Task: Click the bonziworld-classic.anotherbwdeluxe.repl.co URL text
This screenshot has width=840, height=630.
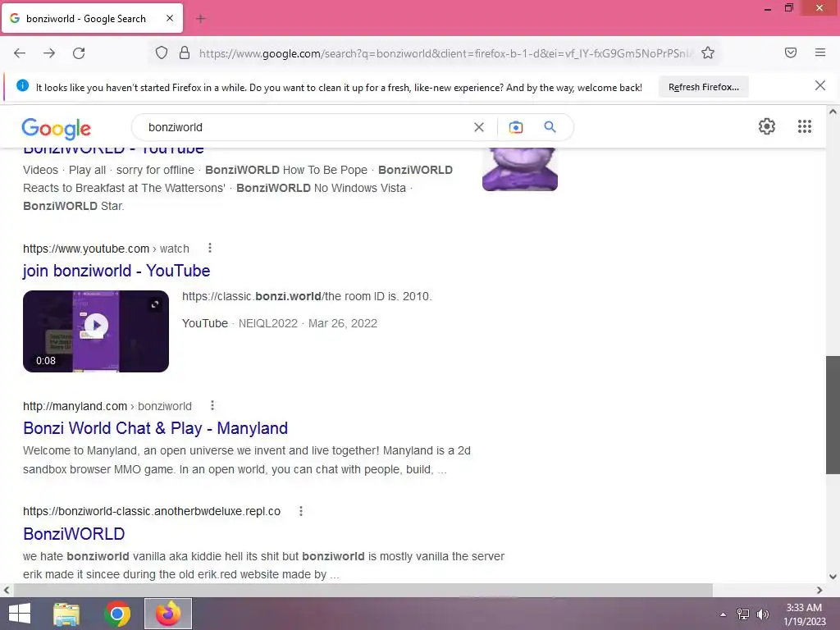Action: click(152, 511)
